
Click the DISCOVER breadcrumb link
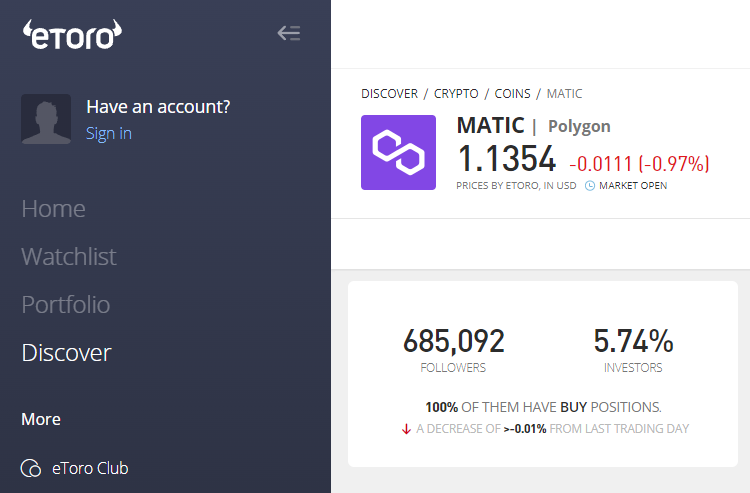(x=389, y=94)
